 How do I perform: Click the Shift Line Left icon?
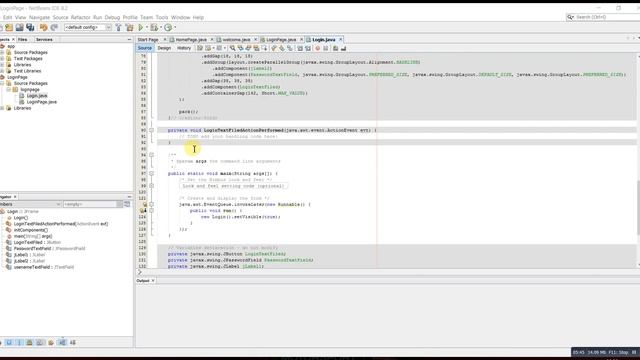click(300, 48)
